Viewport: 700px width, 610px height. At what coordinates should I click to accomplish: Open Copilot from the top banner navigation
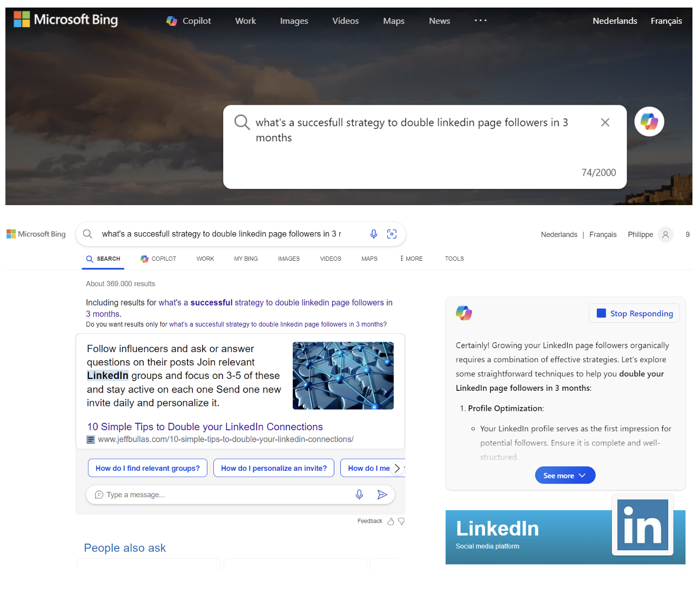coord(189,21)
